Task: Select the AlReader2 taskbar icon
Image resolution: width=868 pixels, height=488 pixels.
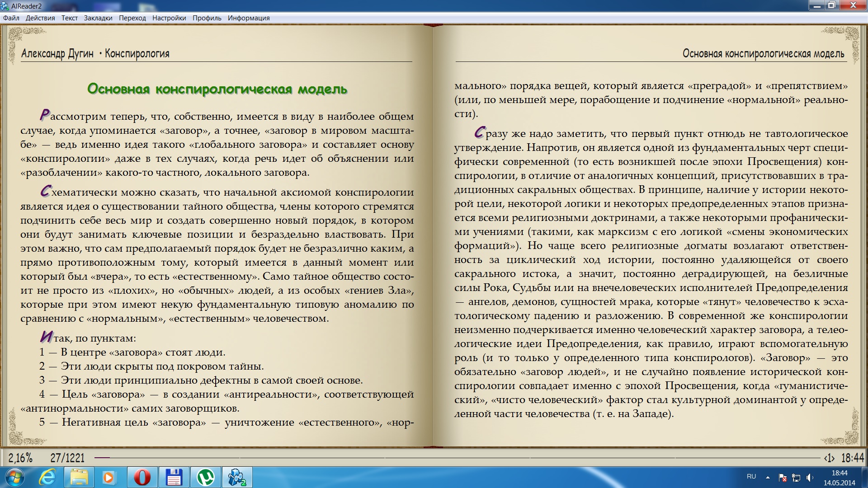Action: point(237,477)
